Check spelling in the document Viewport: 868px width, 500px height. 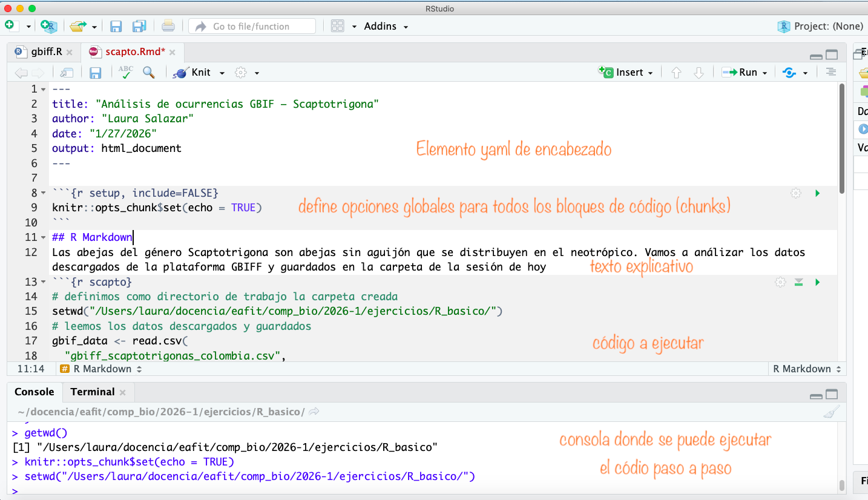[125, 72]
